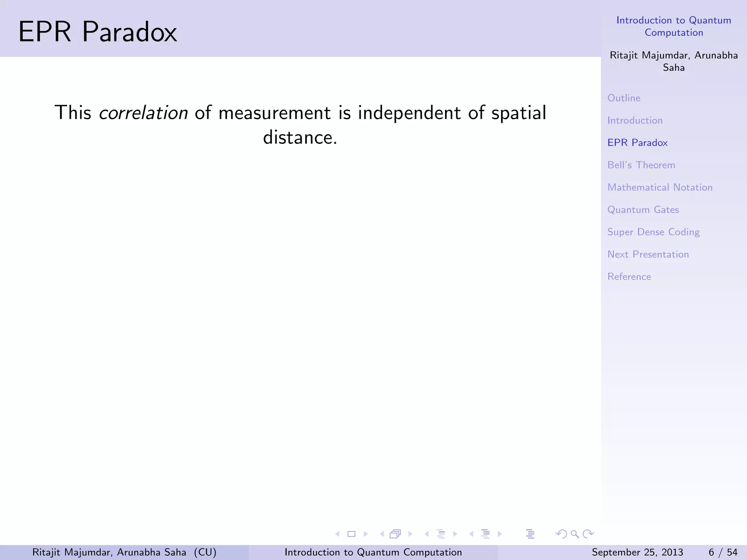The image size is (747, 560).
Task: Select EPR Paradox in sidebar
Action: click(x=637, y=143)
